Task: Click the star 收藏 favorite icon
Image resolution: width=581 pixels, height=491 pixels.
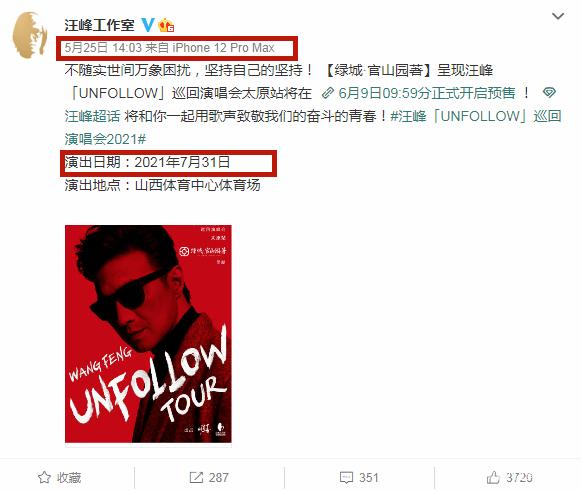Action: 44,477
